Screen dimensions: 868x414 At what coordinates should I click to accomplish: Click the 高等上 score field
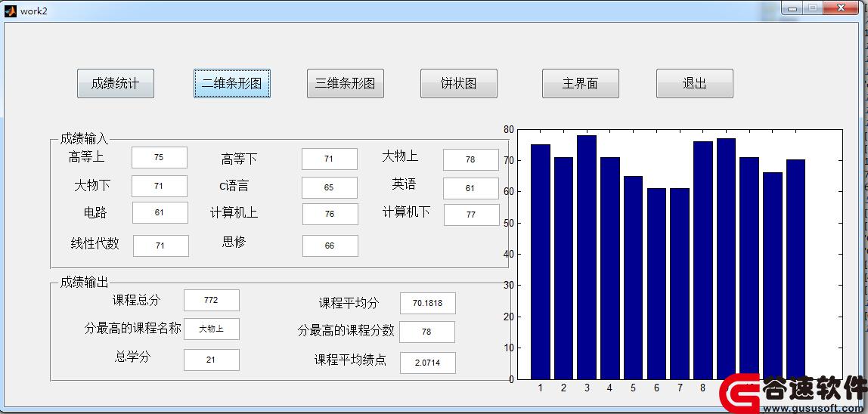[x=160, y=157]
